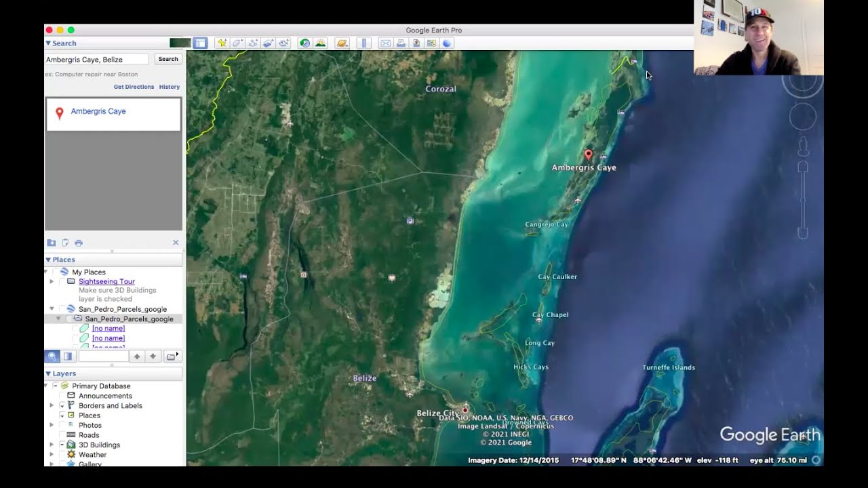Select the Add Polygon tool
Viewport: 868px width, 488px height.
pos(238,43)
